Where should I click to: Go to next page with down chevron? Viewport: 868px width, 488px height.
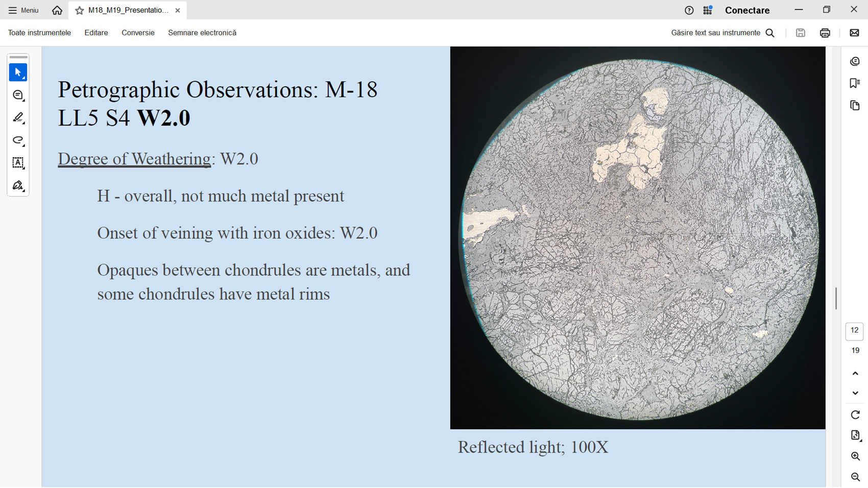pos(855,393)
